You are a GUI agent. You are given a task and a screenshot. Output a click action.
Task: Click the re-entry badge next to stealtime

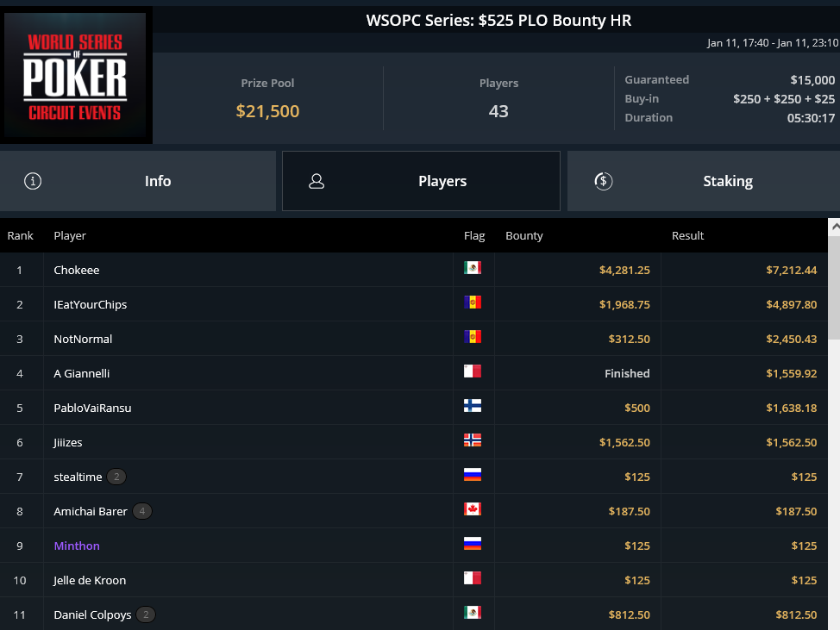(x=116, y=477)
